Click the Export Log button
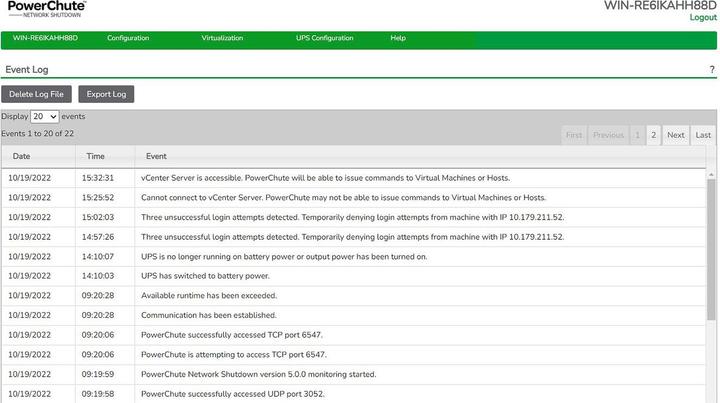Screen dimensions: 720x403 (x=106, y=94)
